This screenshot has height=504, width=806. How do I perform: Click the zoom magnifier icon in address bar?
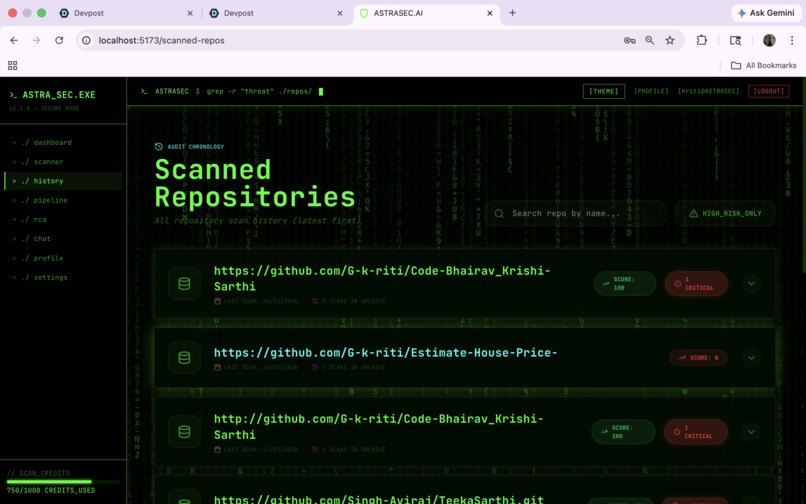pyautogui.click(x=650, y=40)
